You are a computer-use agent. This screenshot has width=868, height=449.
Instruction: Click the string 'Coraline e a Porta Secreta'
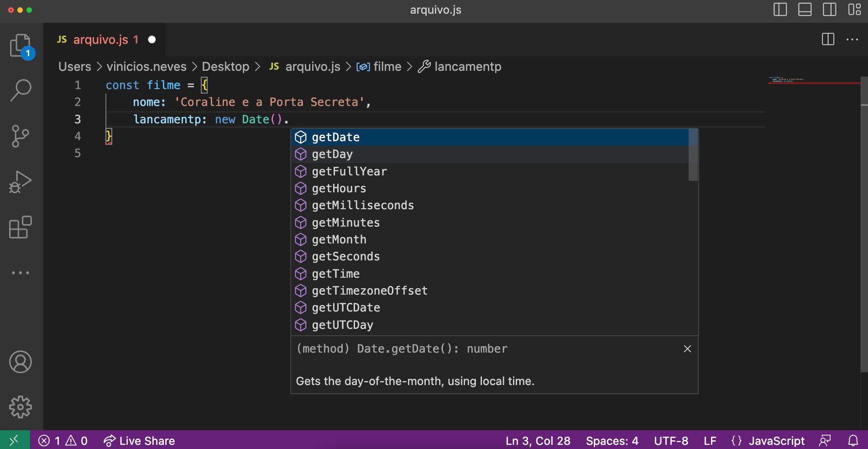click(269, 102)
